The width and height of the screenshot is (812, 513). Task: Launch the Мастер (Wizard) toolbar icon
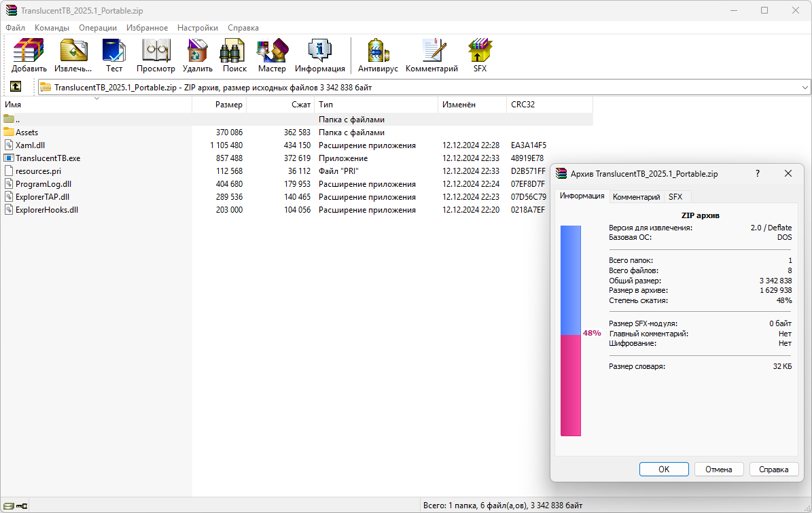(272, 51)
